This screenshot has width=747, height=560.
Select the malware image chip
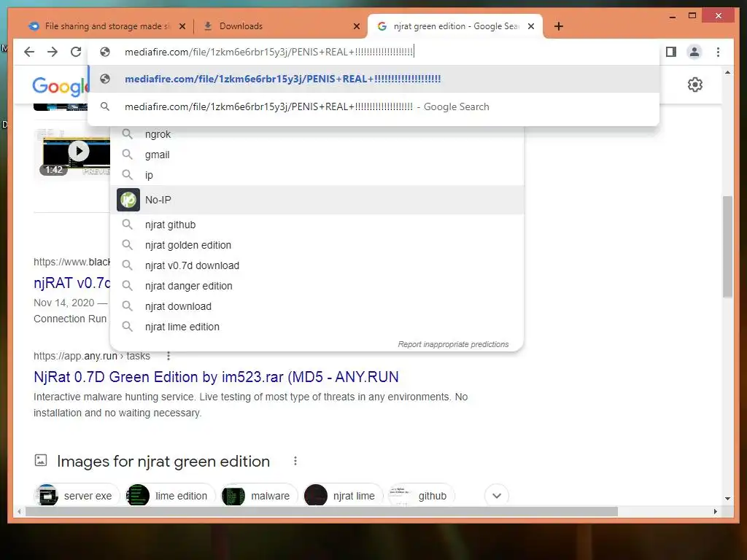[259, 496]
